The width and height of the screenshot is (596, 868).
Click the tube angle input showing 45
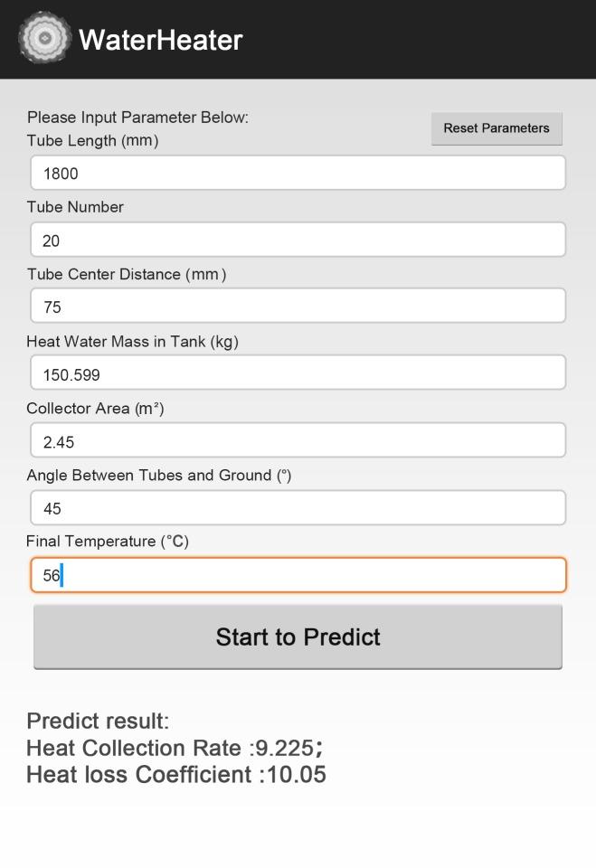click(x=298, y=508)
